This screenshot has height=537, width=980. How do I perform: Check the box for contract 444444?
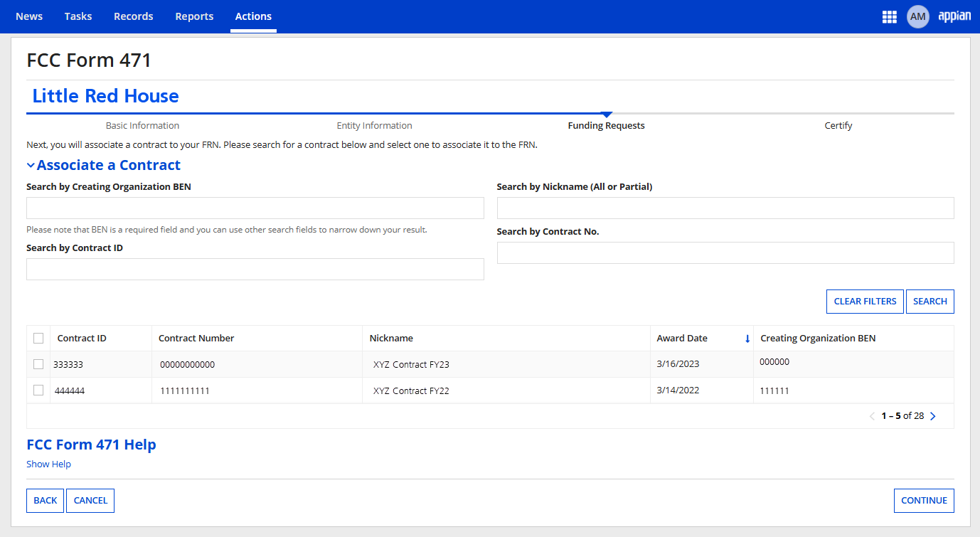click(38, 390)
